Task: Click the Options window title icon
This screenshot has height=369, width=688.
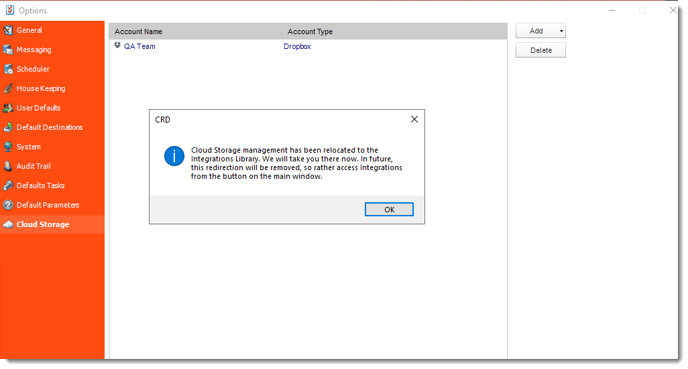Action: (x=10, y=10)
